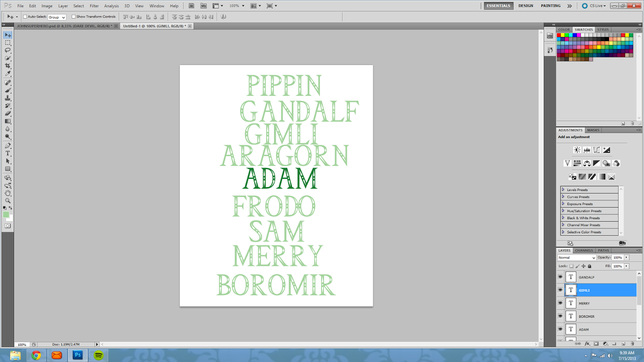This screenshot has width=644, height=362.
Task: Hide the BOROMIR layer
Action: point(560,316)
